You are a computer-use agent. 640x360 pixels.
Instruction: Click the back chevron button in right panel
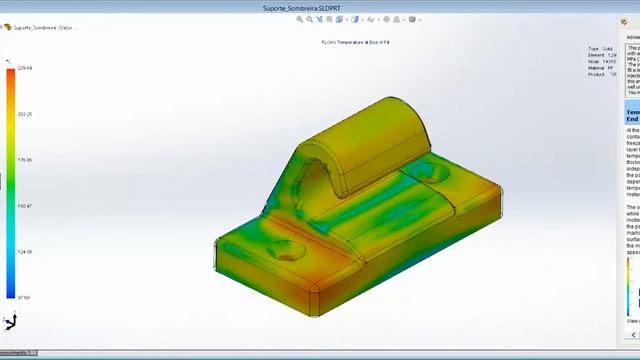click(633, 335)
